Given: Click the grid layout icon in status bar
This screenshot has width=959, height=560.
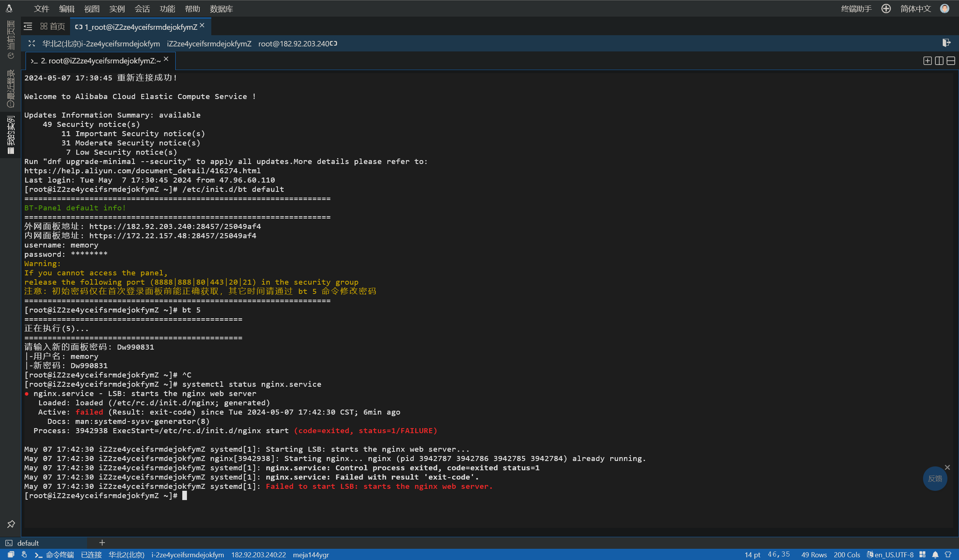Looking at the screenshot, I should (922, 555).
